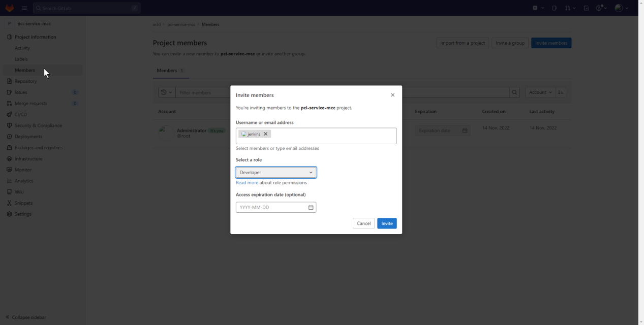This screenshot has height=325, width=644.
Task: Focus the access expiration date field
Action: [x=272, y=207]
